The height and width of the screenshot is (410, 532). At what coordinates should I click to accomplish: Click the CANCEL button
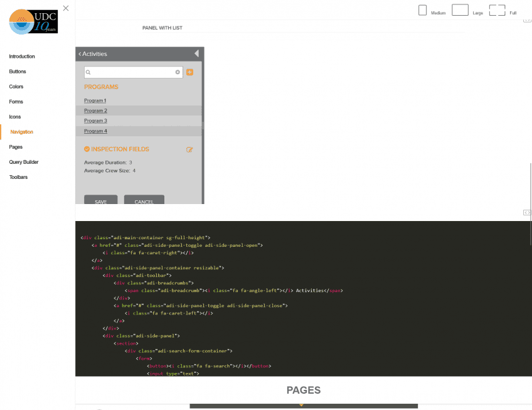(x=144, y=200)
